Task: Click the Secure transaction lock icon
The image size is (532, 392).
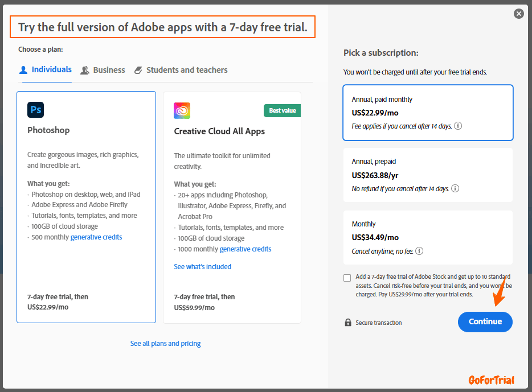Action: pyautogui.click(x=348, y=322)
